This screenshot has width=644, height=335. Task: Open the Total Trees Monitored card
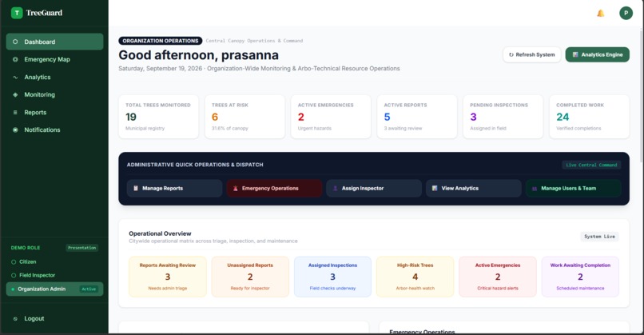(x=158, y=117)
